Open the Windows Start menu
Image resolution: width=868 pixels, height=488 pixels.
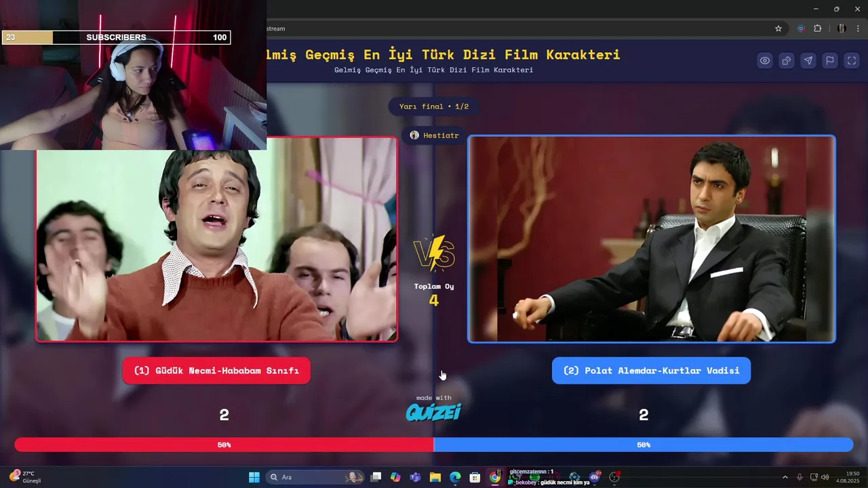pyautogui.click(x=254, y=477)
